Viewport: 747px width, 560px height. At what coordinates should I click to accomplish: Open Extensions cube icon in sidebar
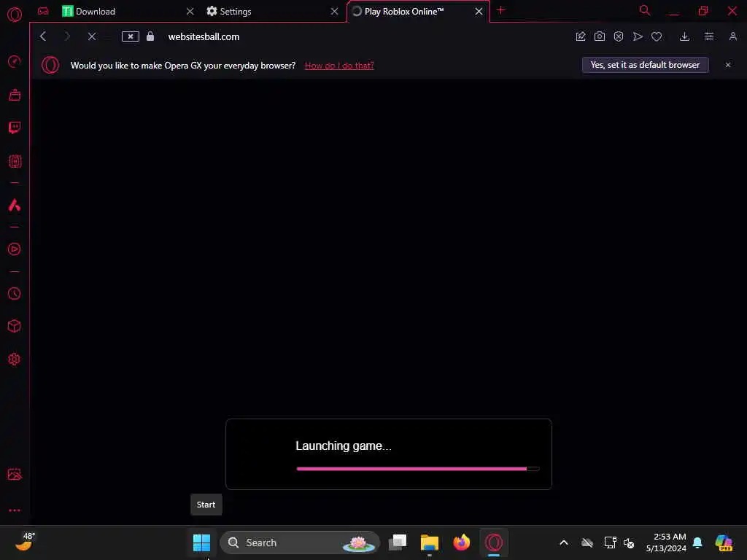click(x=15, y=326)
